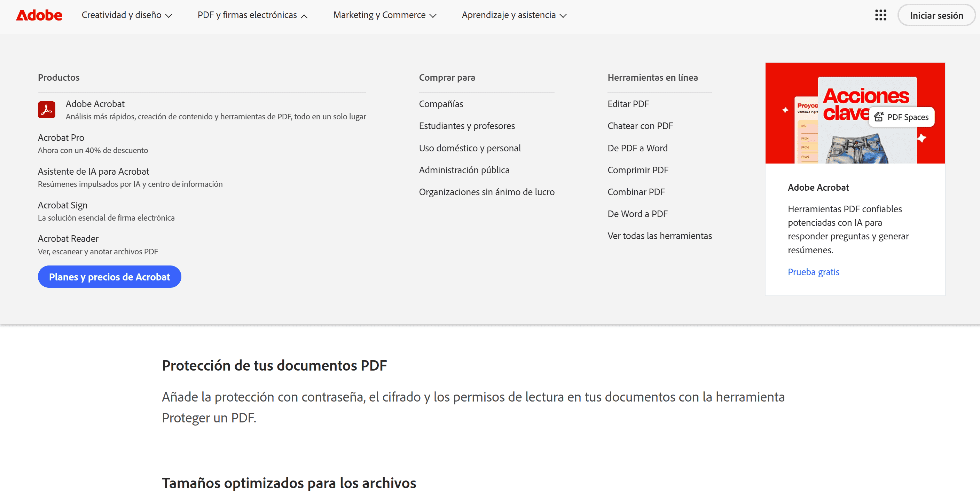This screenshot has height=500, width=980.
Task: Select Administración pública link
Action: click(464, 170)
